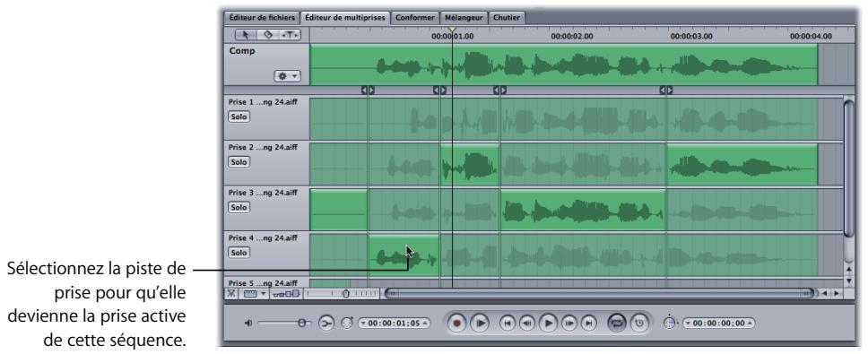Click the playhead handle in ruler
The width and height of the screenshot is (868, 354).
(x=452, y=29)
